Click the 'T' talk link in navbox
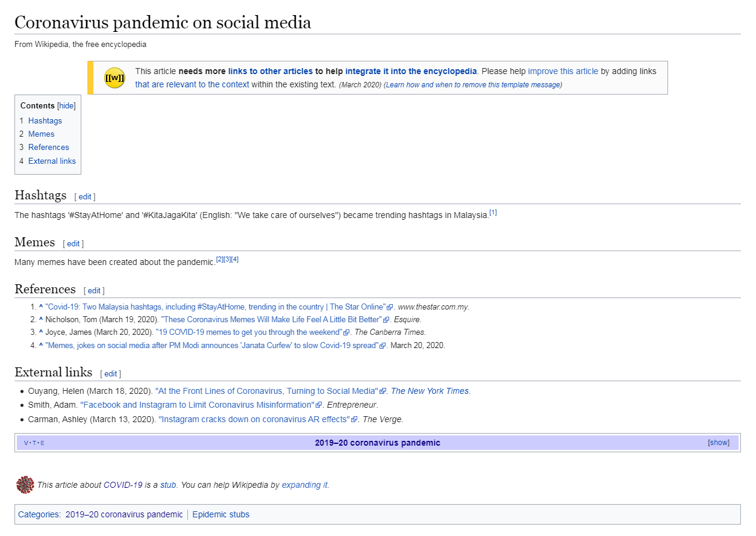Screen dimensions: 756x536 click(34, 443)
